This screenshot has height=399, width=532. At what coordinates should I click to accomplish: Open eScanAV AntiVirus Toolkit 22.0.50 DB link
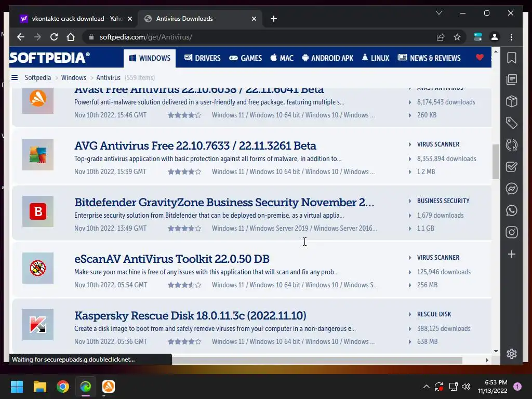171,259
